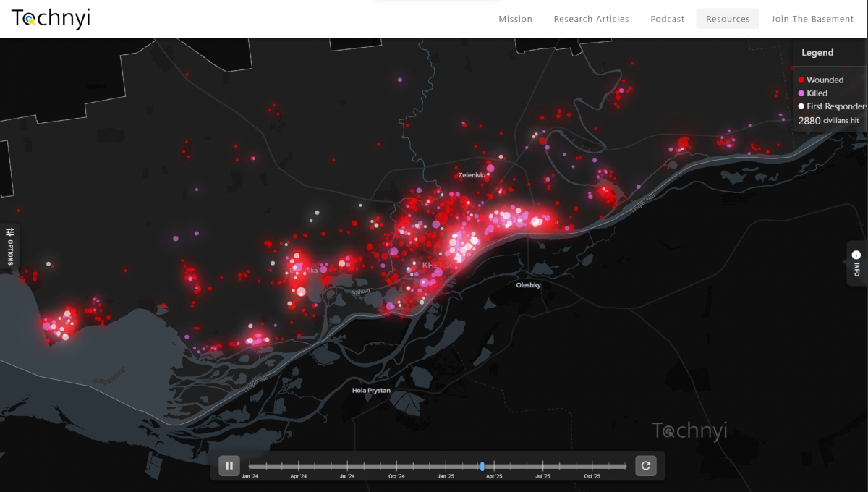Jump to Jul '24 on the timeline
The image size is (868, 492).
[x=347, y=466]
